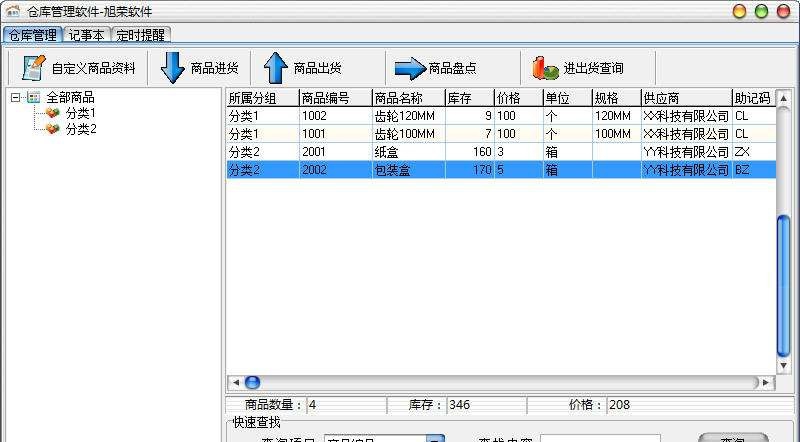Collapse the 全部商品 tree node

[15, 97]
